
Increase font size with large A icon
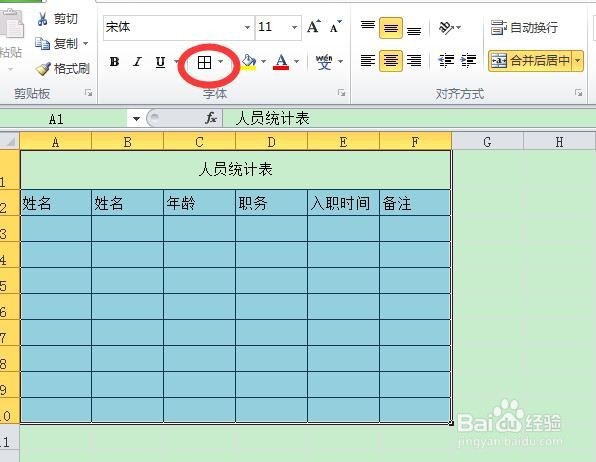pyautogui.click(x=314, y=27)
